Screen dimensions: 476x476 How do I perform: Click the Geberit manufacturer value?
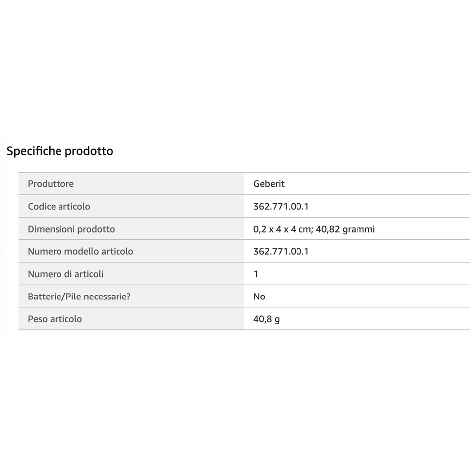point(269,184)
